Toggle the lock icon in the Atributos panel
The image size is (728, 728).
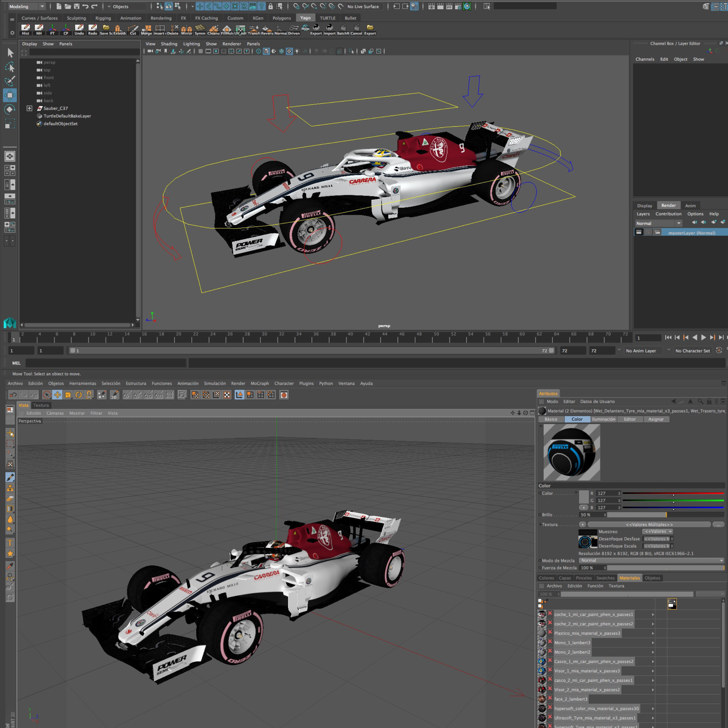pos(709,401)
